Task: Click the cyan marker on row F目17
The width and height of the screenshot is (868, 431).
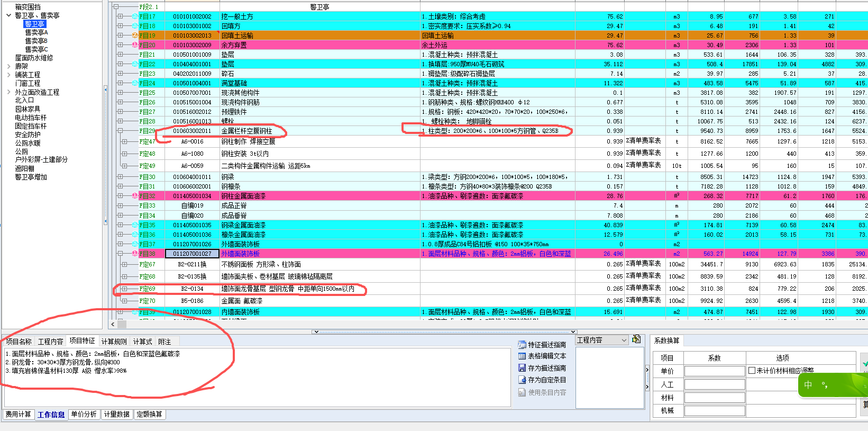Action: coord(135,16)
